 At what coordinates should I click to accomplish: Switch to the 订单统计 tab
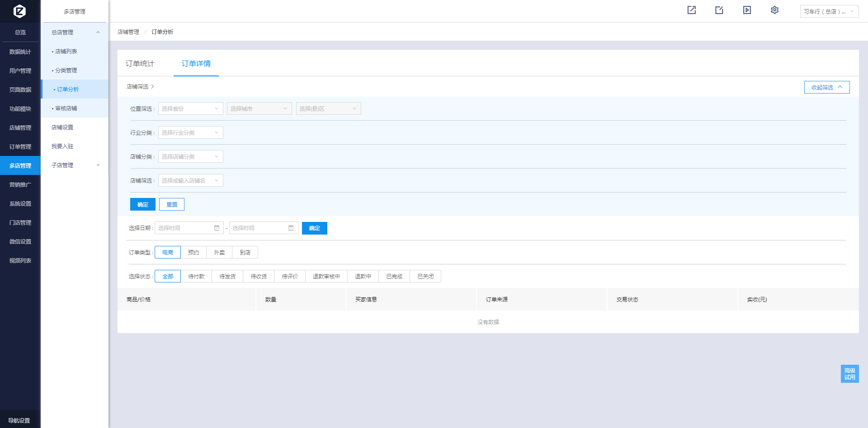140,64
